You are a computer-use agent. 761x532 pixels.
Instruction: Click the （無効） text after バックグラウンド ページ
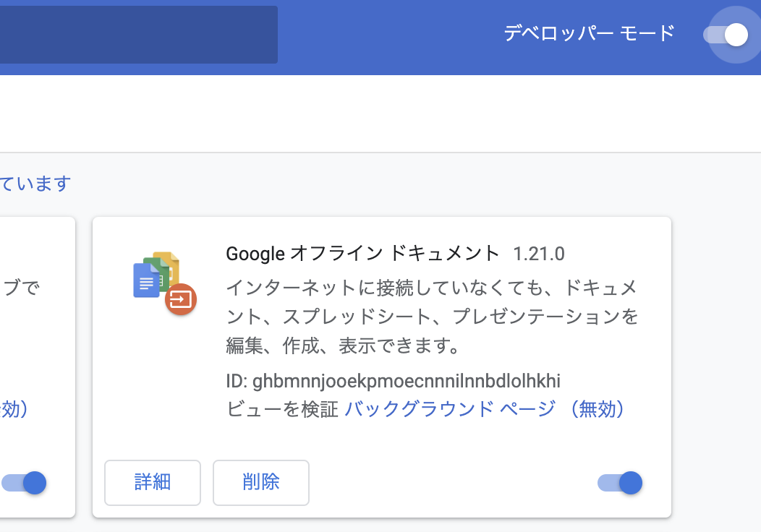(597, 409)
